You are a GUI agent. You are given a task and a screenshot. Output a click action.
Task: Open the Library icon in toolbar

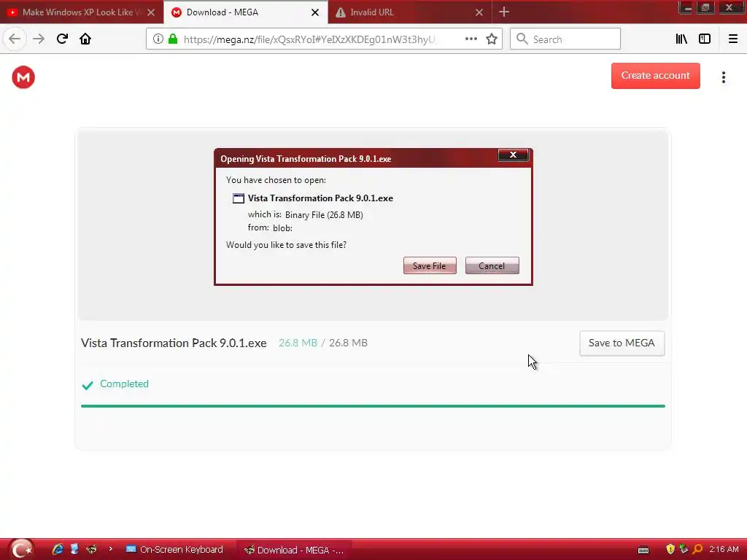point(681,39)
